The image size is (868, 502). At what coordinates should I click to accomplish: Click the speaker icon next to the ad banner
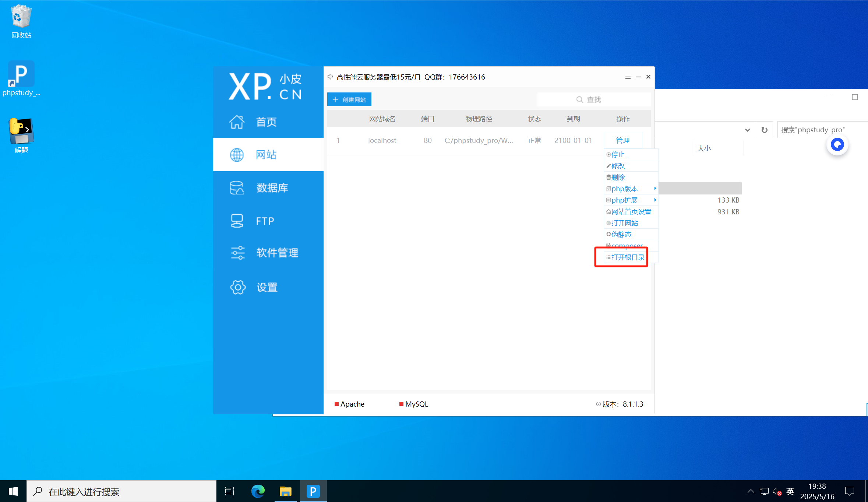tap(330, 77)
